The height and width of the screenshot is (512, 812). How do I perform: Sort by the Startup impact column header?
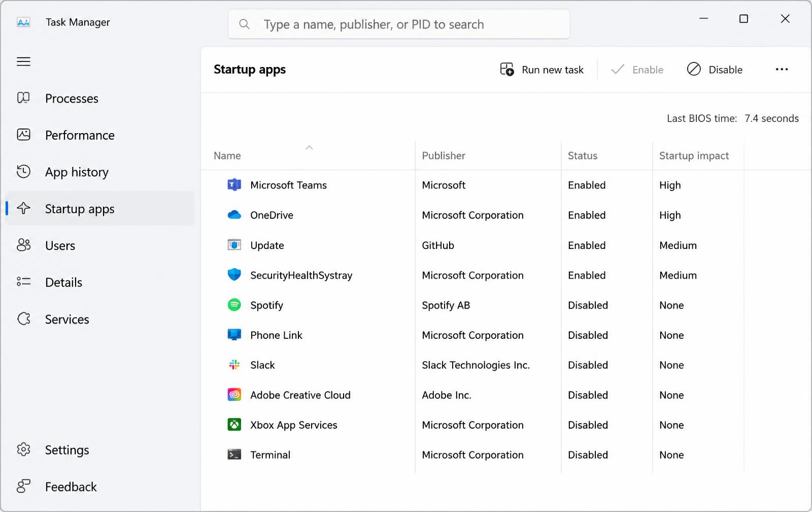tap(694, 156)
